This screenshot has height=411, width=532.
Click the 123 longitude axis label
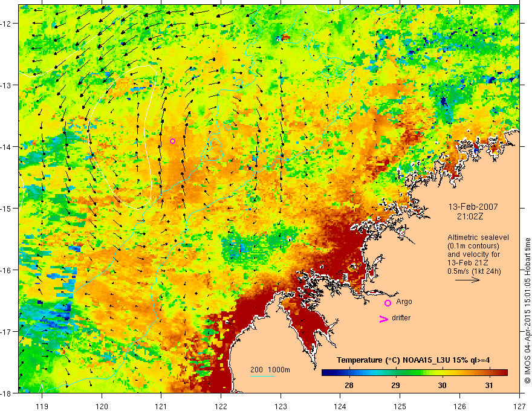pos(281,406)
